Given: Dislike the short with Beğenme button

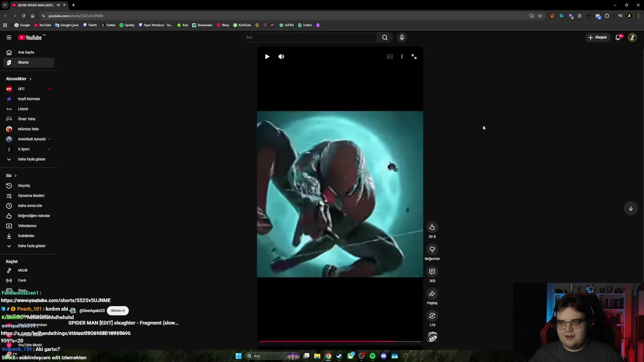Looking at the screenshot, I should pyautogui.click(x=432, y=249).
